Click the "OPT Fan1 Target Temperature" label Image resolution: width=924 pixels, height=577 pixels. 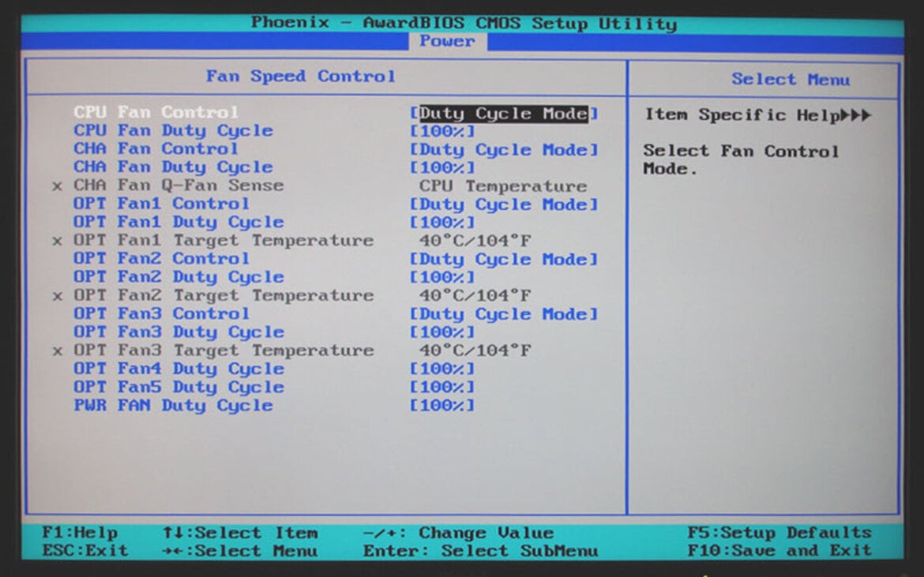(223, 240)
